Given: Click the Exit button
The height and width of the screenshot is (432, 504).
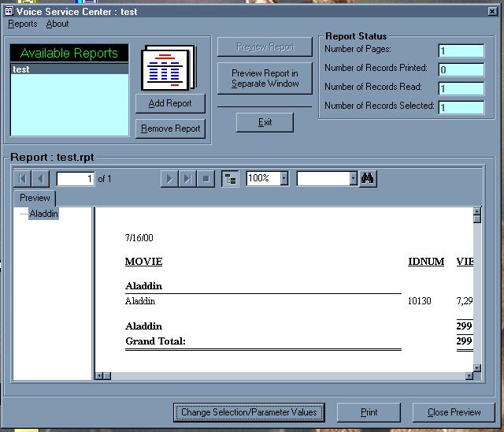Looking at the screenshot, I should point(265,122).
